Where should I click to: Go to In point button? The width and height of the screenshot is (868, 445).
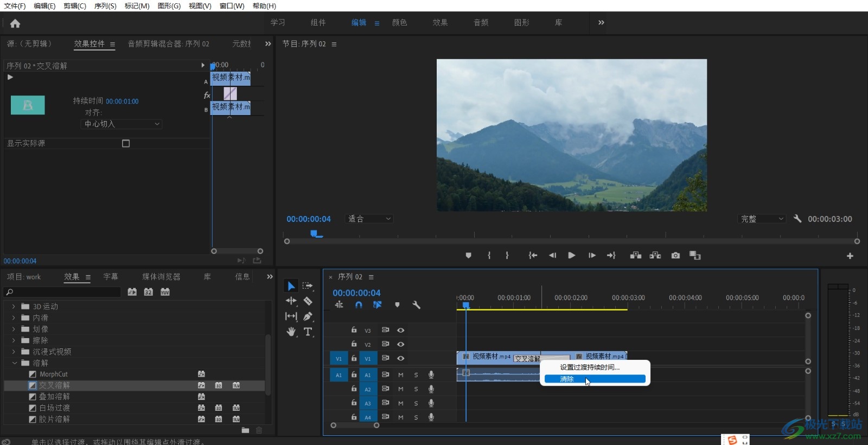[533, 256]
